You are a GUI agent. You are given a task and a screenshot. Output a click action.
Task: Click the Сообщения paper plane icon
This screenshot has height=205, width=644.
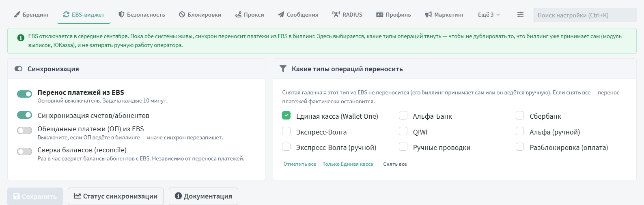tap(281, 15)
